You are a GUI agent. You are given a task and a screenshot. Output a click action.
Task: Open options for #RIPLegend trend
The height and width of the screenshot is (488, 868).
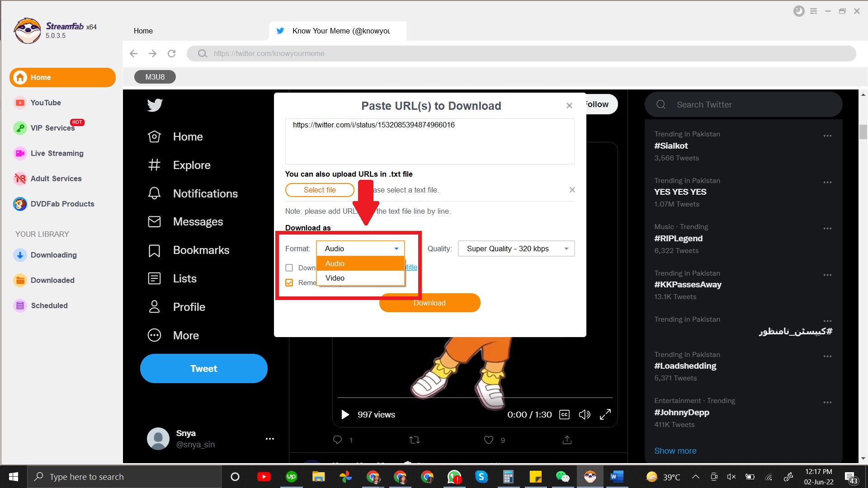click(x=827, y=228)
